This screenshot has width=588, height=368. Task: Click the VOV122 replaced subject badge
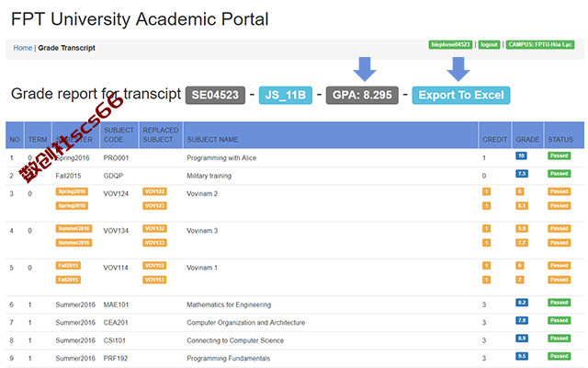tap(154, 191)
